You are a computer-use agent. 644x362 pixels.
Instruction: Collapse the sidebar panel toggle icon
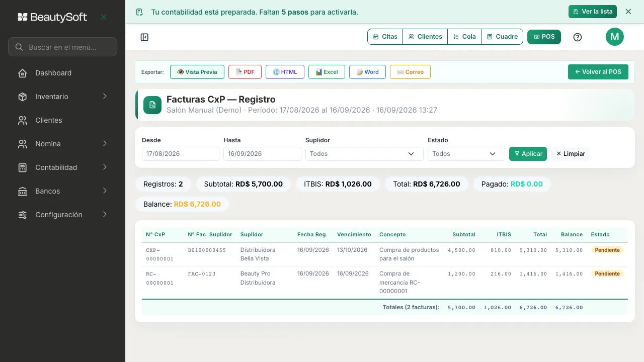144,37
